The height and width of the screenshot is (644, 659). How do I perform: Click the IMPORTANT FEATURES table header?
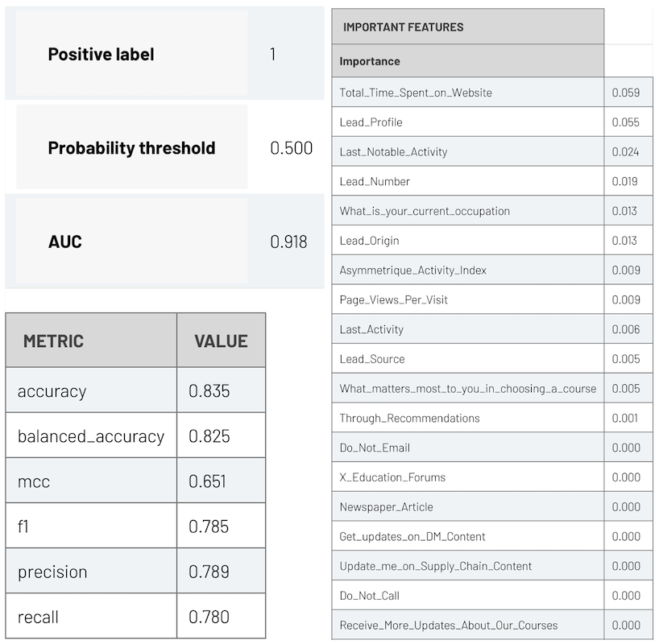point(468,27)
